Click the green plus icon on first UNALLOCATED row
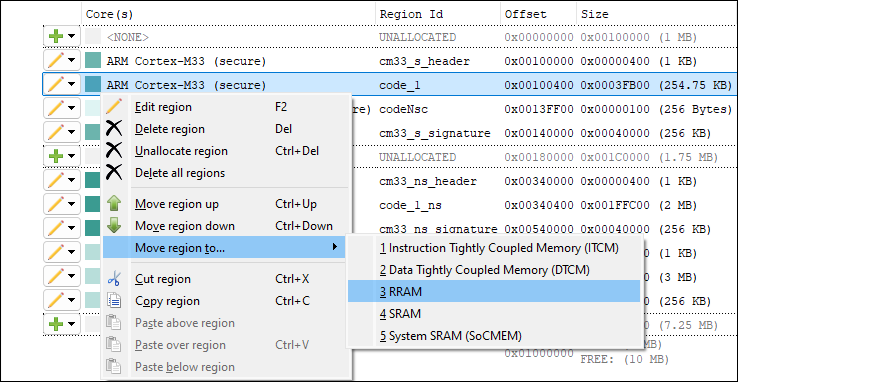This screenshot has height=382, width=893. click(56, 36)
